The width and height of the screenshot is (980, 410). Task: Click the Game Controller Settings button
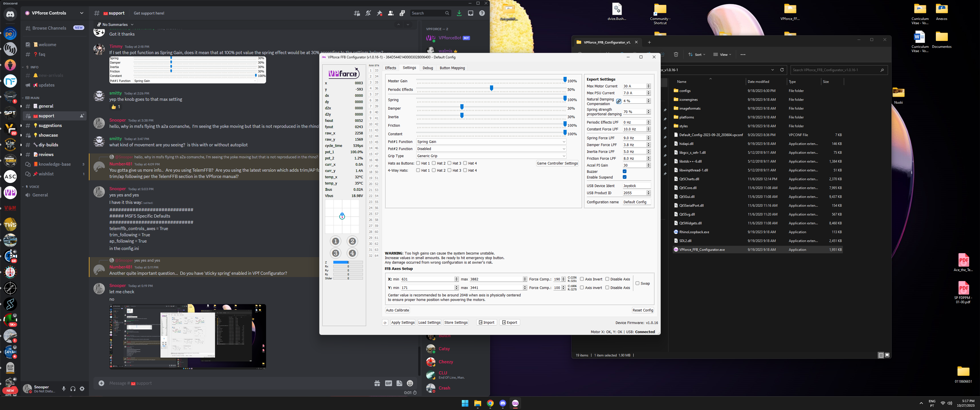557,163
